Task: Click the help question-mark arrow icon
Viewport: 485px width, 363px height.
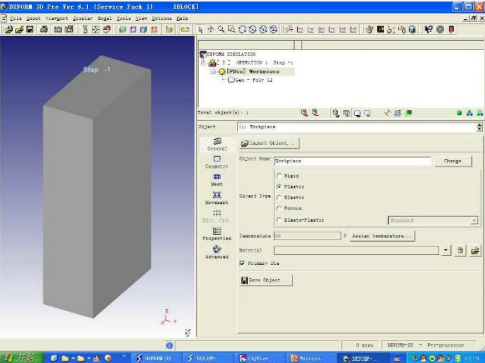Action: tap(428, 30)
